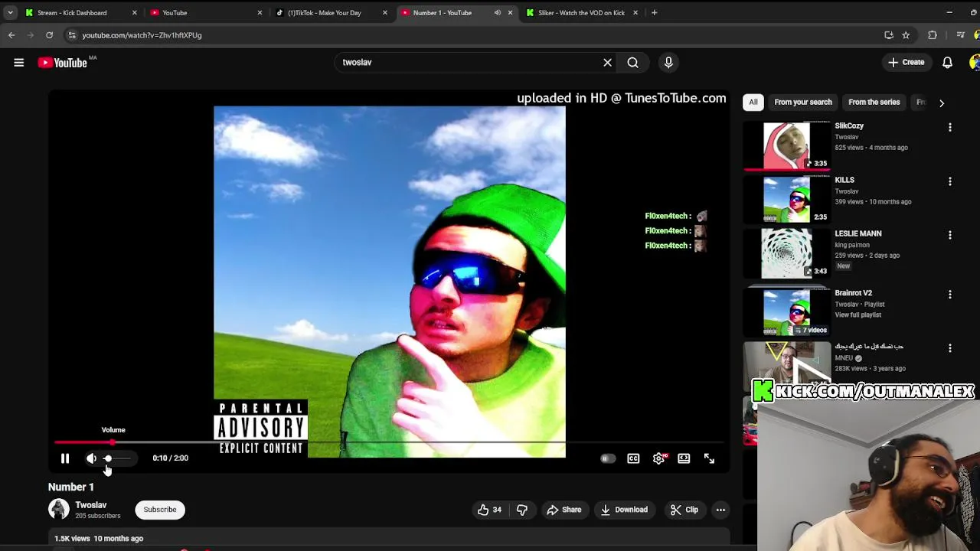Click the Create button
980x551 pixels.
[x=906, y=63]
